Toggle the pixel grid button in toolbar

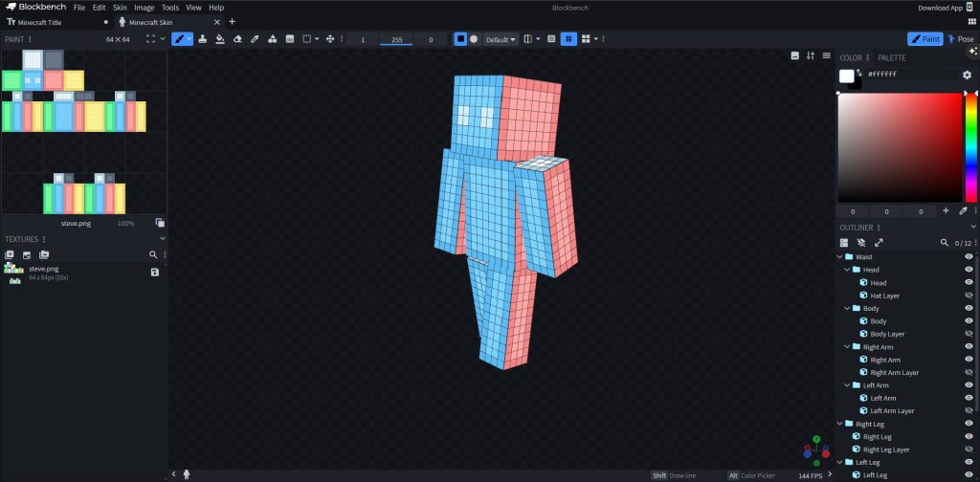point(568,39)
